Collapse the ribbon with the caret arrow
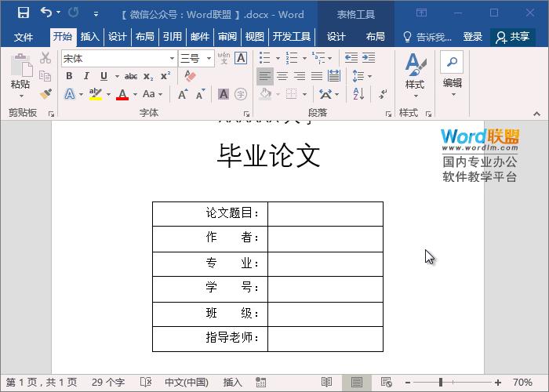 536,114
